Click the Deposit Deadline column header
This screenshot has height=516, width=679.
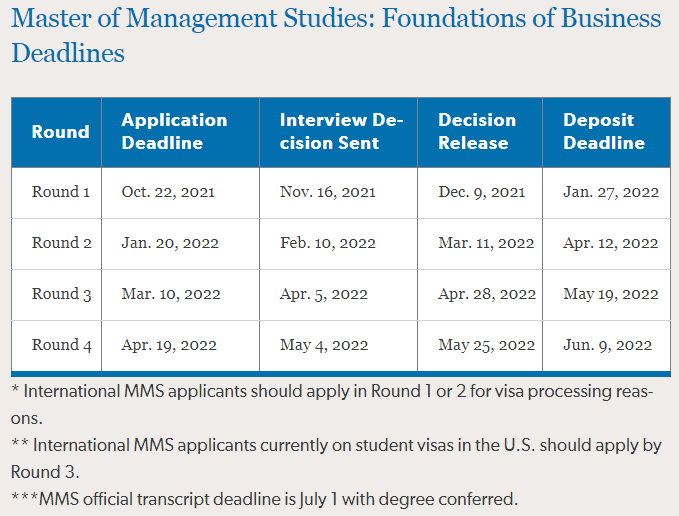(604, 132)
